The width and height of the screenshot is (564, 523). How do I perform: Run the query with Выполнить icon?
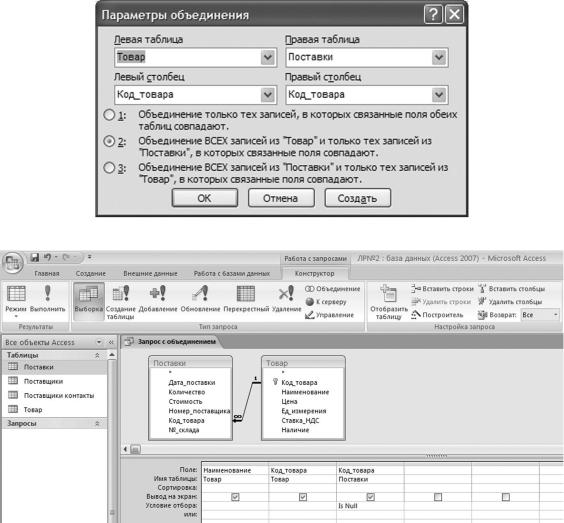pos(47,299)
